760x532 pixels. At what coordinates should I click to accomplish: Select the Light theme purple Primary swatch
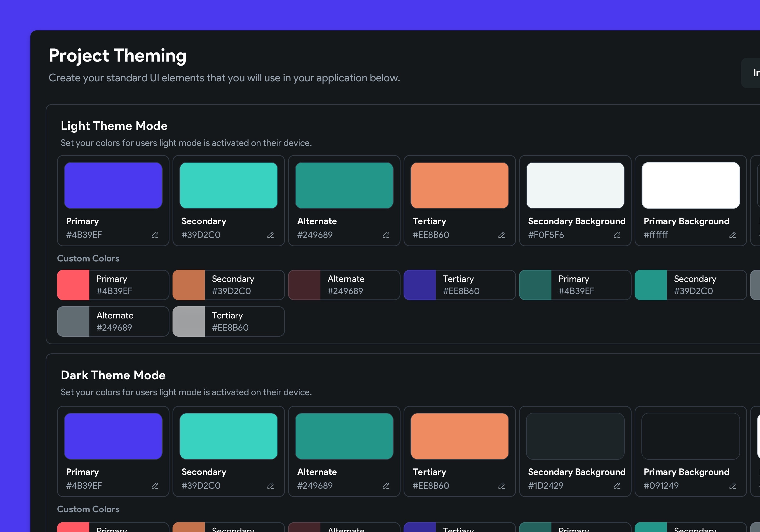click(x=113, y=185)
